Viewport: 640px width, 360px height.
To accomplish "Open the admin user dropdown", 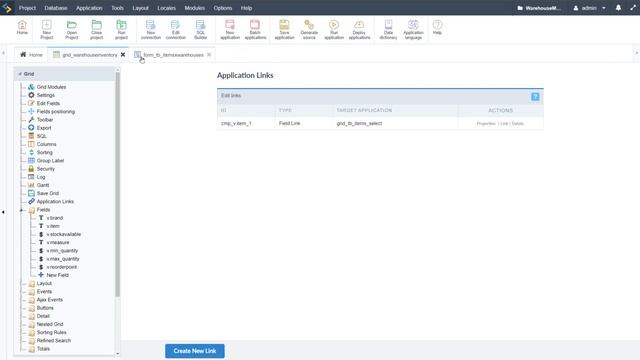I will point(589,8).
